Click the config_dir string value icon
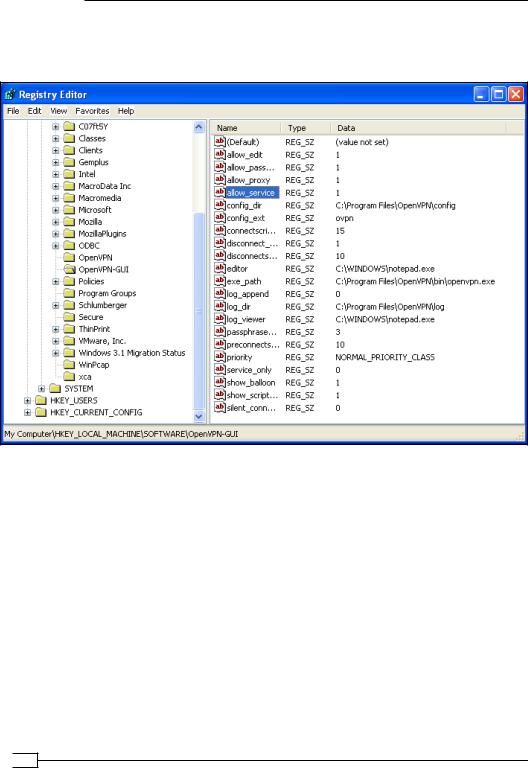528x768 pixels. point(219,205)
